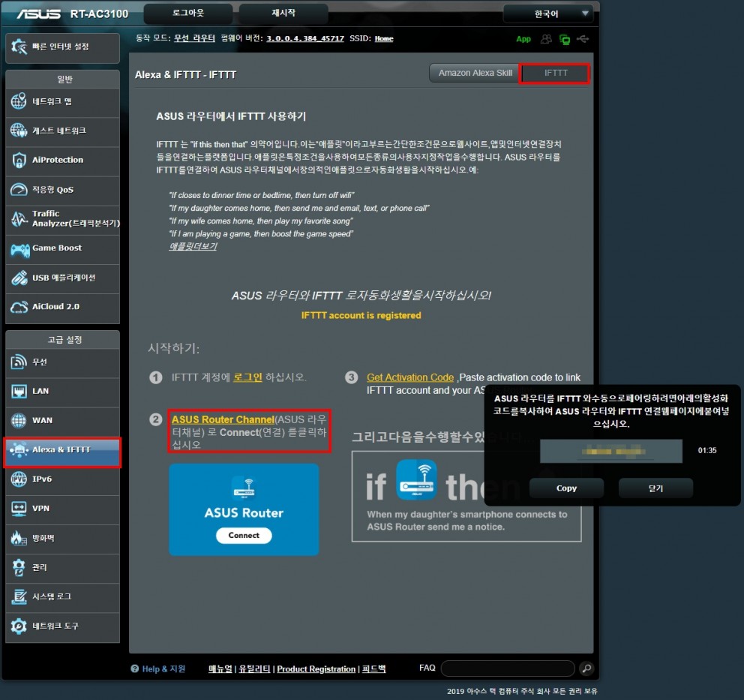Click the Copy button in activation popup
The image size is (744, 700).
coord(566,488)
